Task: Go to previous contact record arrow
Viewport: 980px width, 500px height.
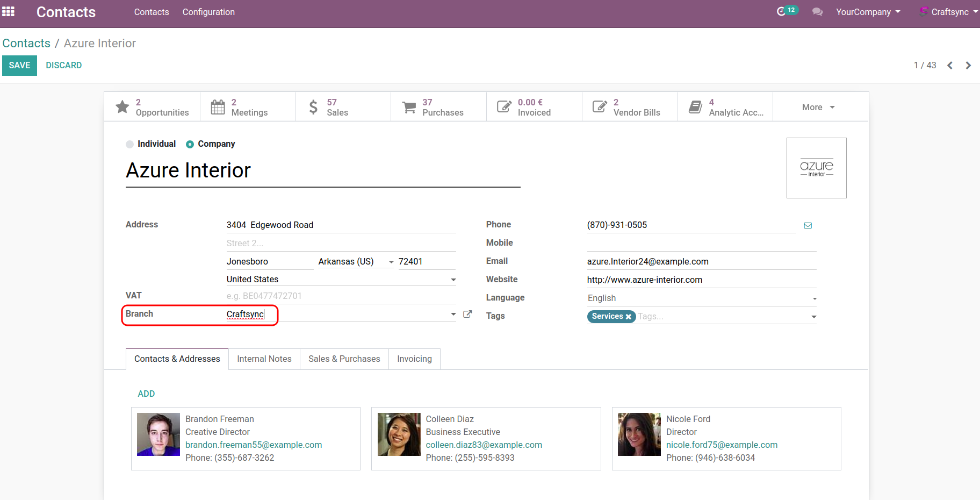Action: 950,66
